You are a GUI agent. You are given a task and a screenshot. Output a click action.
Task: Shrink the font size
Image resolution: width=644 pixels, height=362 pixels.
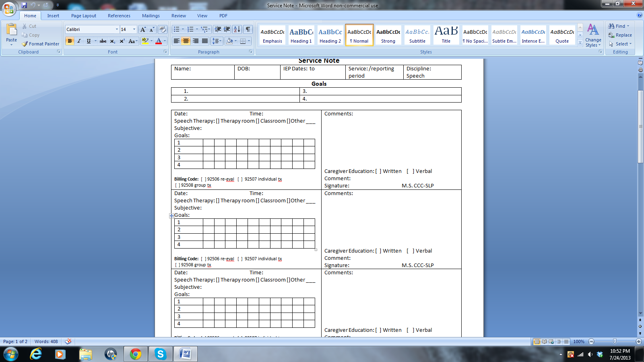click(x=152, y=29)
